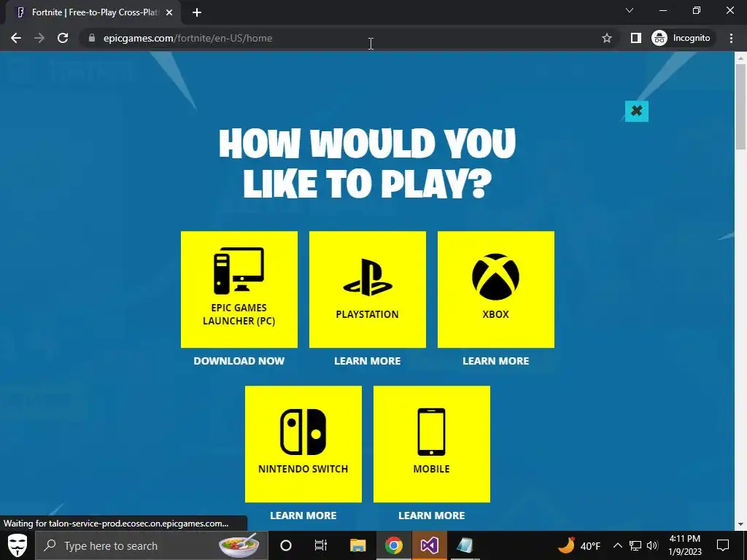The image size is (747, 560).
Task: View site information padlock icon
Action: pos(92,38)
